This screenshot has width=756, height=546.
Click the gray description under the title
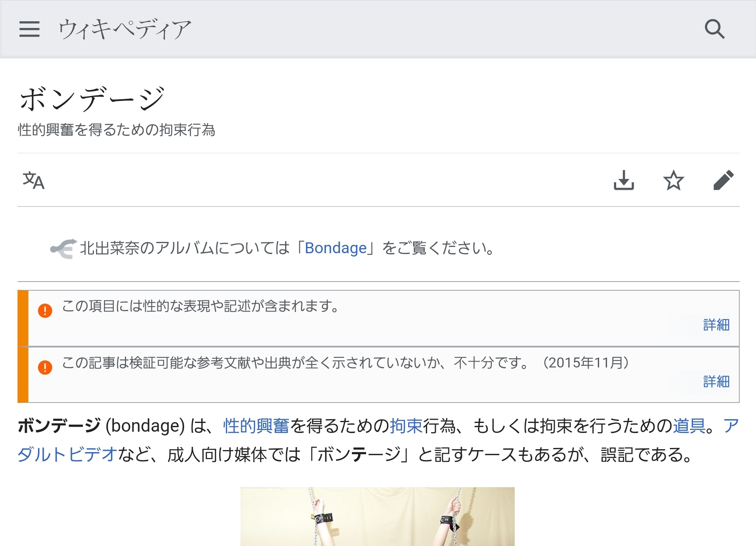click(x=116, y=130)
